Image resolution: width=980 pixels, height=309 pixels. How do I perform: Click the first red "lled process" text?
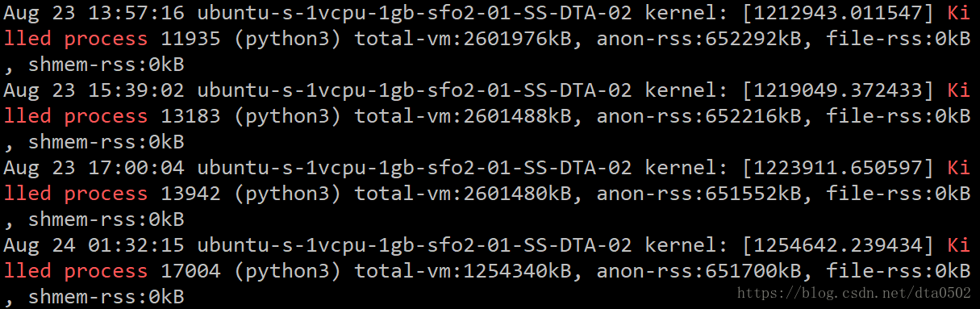pos(76,39)
